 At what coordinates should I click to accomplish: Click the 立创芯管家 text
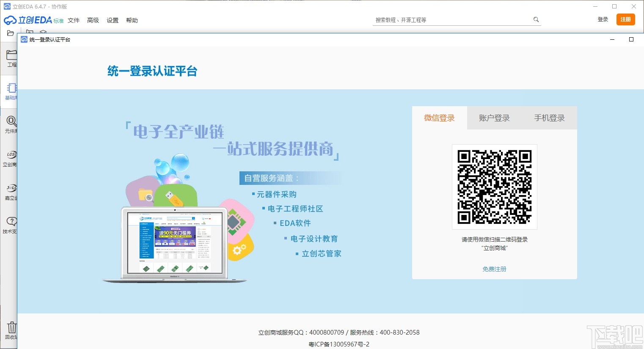[x=322, y=253]
